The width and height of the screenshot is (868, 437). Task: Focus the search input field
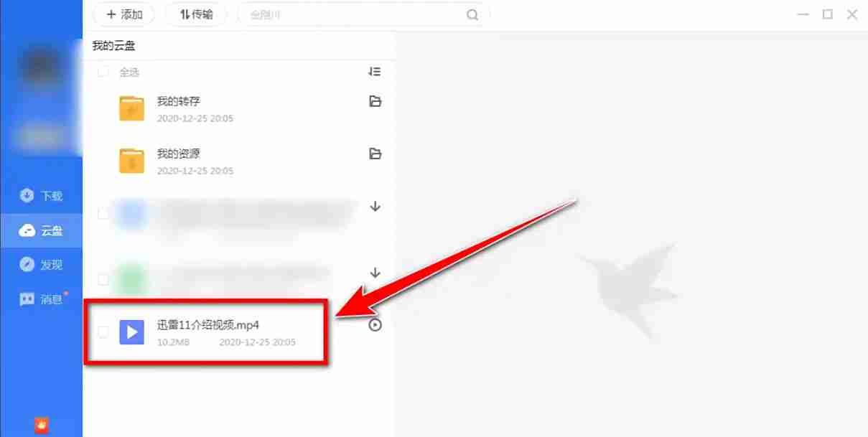pos(363,14)
